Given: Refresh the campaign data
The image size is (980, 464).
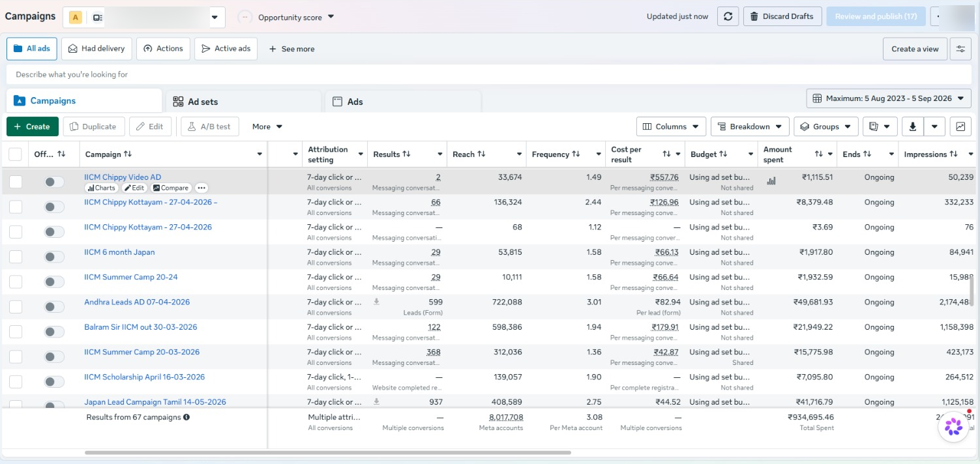Looking at the screenshot, I should tap(728, 16).
